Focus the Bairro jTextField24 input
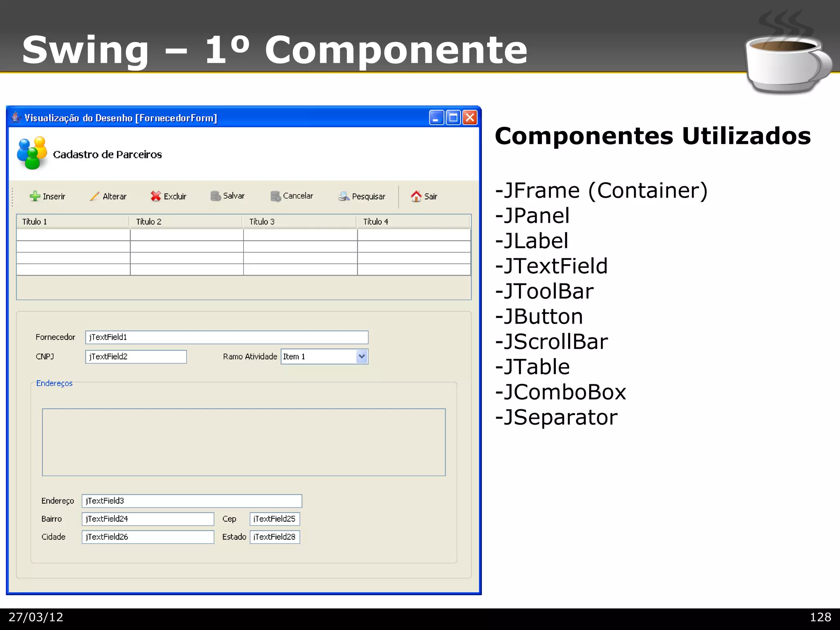Viewport: 840px width, 630px height. point(148,519)
